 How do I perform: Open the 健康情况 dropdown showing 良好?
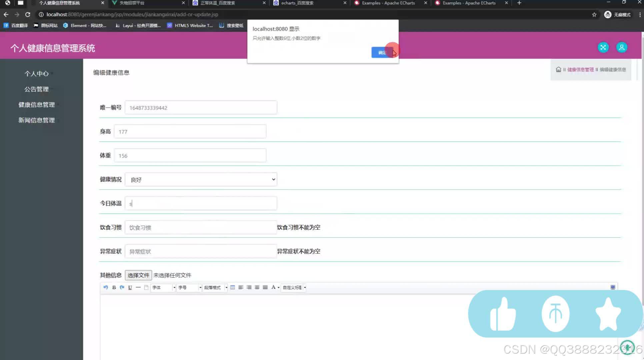pos(201,179)
